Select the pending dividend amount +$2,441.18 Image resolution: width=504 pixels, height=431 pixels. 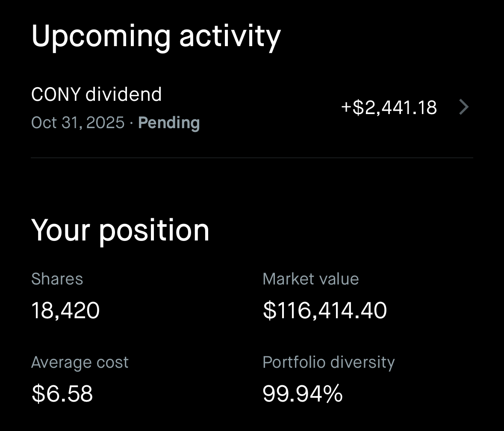pos(389,107)
